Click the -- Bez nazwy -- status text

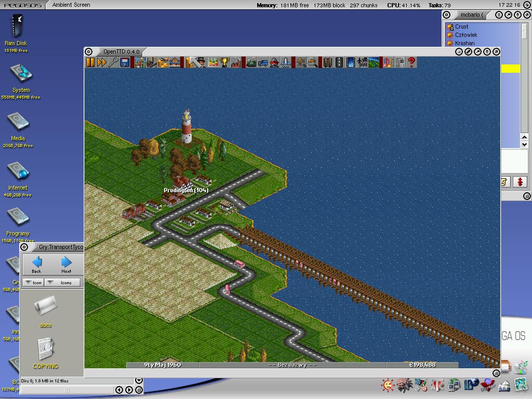click(x=292, y=365)
